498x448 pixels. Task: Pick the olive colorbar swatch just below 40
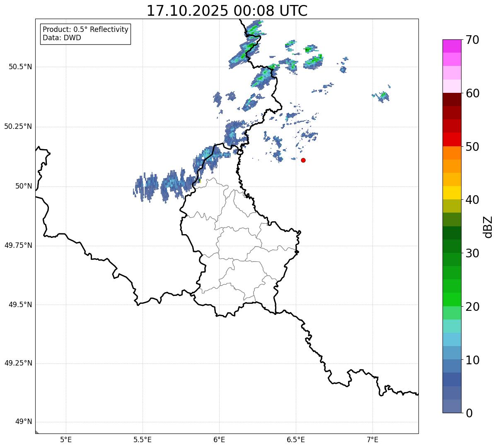452,206
